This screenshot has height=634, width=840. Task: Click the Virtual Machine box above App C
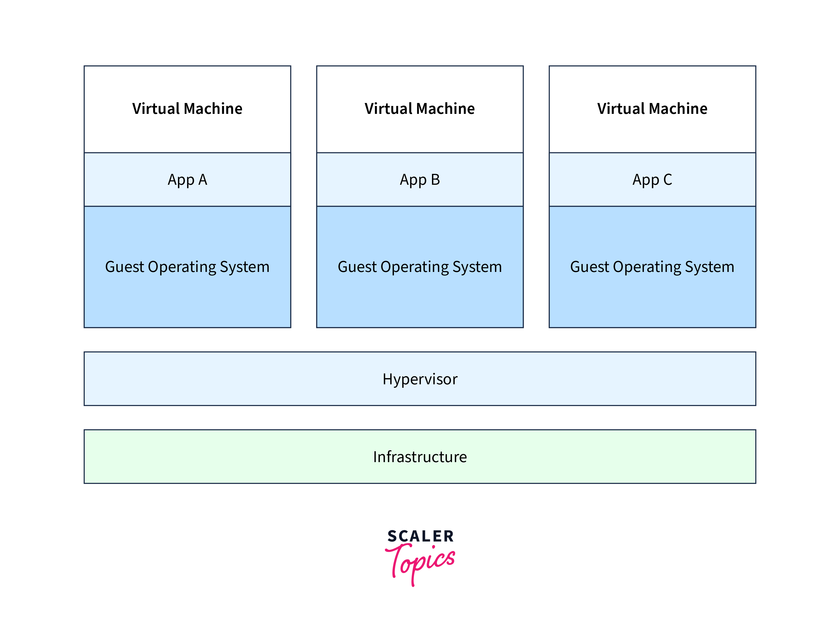click(x=652, y=109)
